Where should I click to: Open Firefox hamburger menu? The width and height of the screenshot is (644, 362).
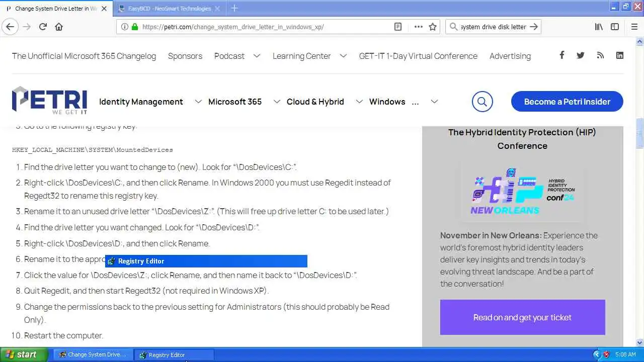coord(634,27)
